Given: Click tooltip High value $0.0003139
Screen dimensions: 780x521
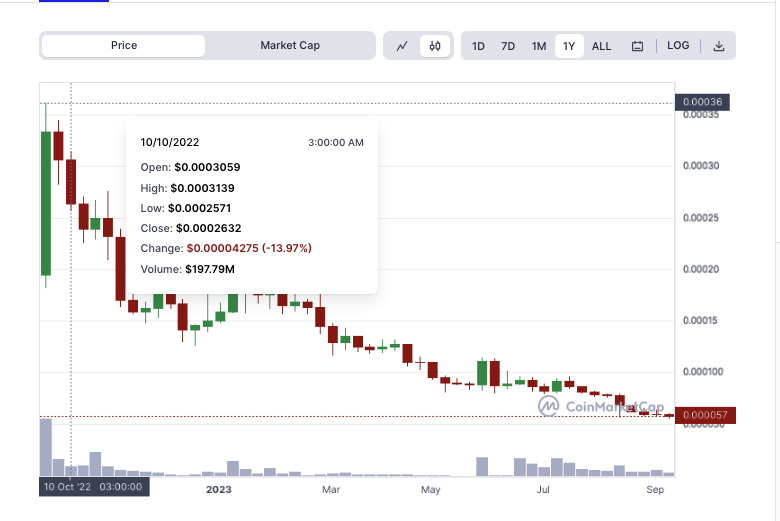Looking at the screenshot, I should click(202, 188).
